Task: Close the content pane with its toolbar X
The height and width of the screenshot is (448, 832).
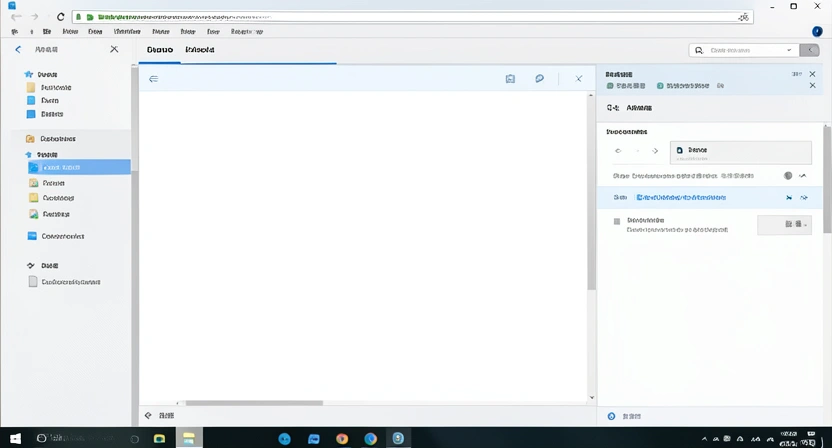Action: [578, 79]
